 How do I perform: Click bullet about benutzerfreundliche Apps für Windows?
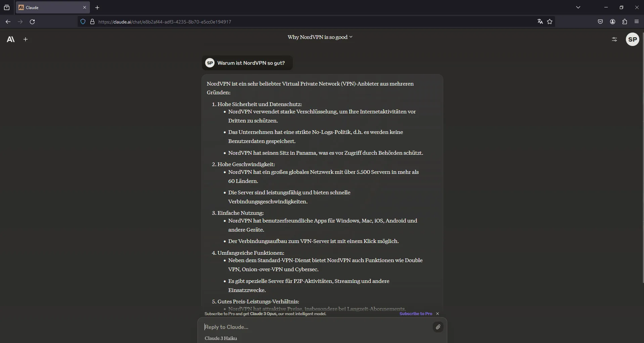tap(323, 225)
